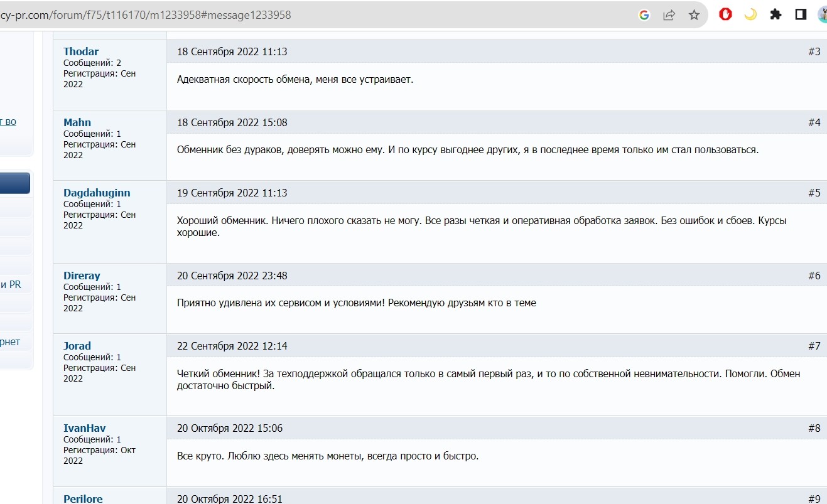Click 'Сообщений: 2' under Thodar
The width and height of the screenshot is (827, 504).
(x=92, y=63)
